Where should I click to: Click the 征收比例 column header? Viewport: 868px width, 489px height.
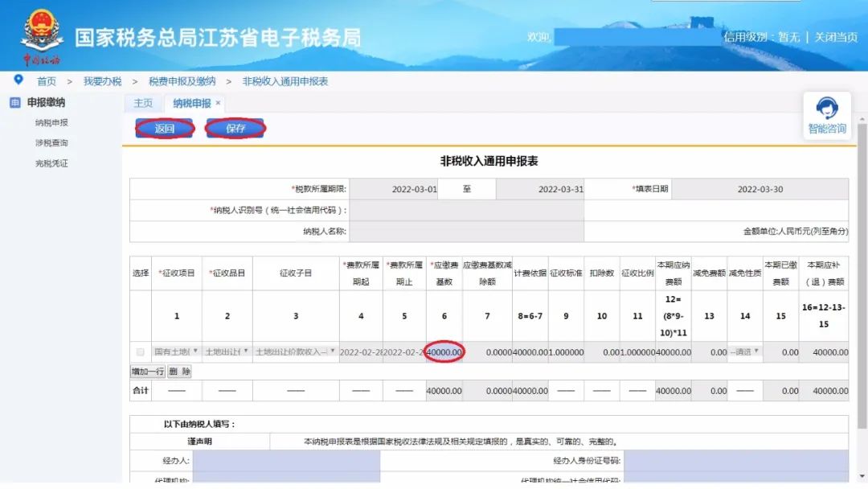point(637,273)
